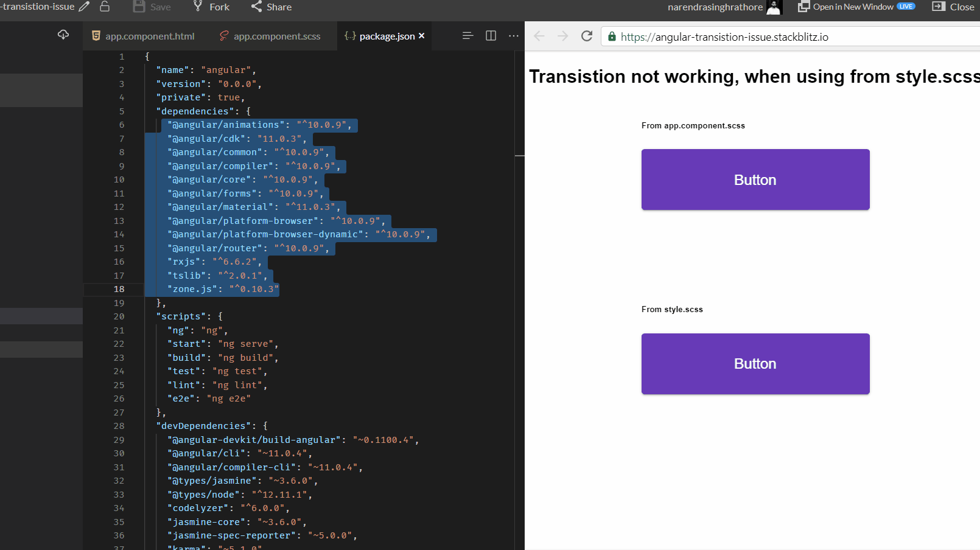Toggle the split editor view icon
Viewport: 980px width, 550px height.
[x=491, y=35]
